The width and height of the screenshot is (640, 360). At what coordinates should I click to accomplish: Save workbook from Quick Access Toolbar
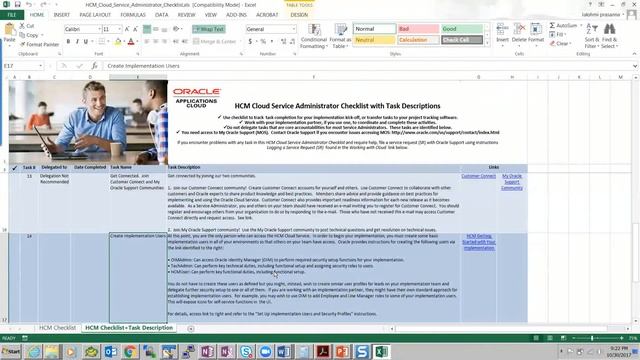[x=17, y=4]
